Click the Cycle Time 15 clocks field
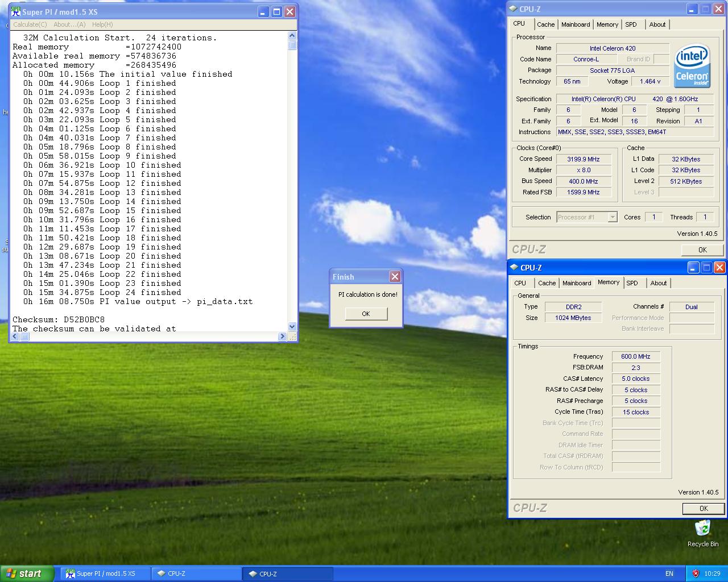 point(636,412)
